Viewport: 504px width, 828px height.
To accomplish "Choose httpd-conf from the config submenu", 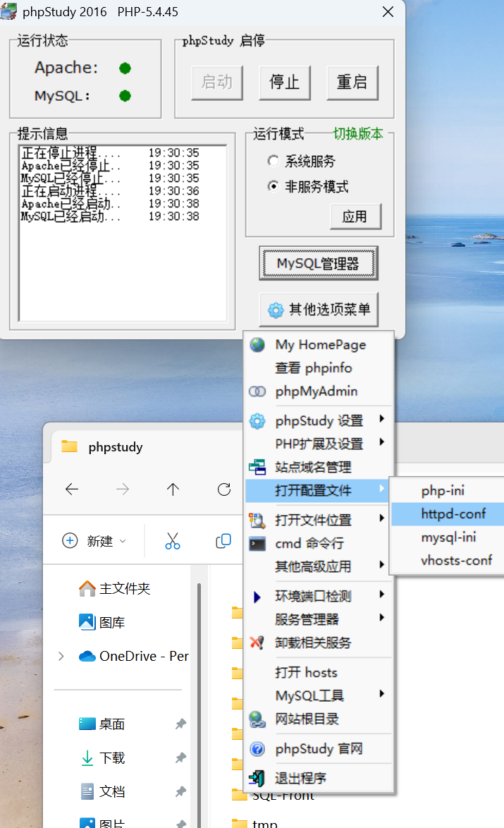I will pos(448,514).
